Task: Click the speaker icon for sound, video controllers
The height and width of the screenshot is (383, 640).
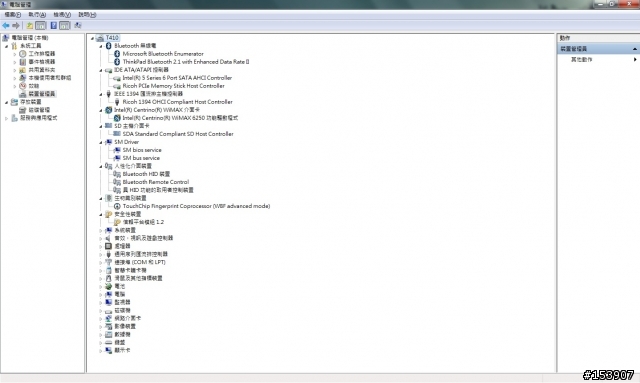Action: coord(109,238)
